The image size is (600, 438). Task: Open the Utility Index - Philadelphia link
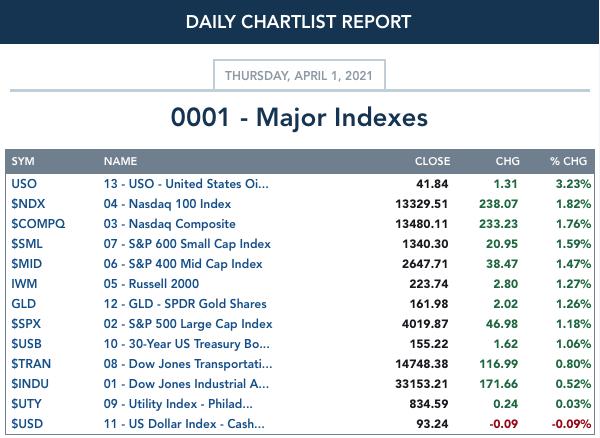point(178,404)
